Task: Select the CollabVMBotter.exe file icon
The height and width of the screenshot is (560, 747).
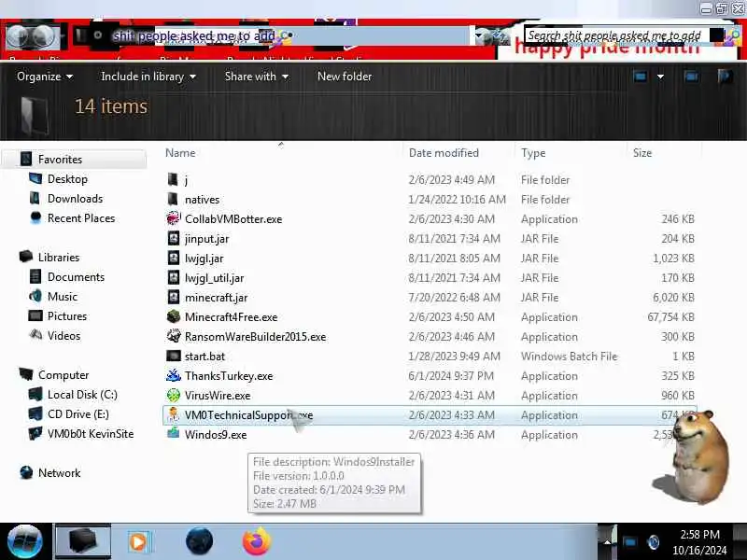Action: point(174,218)
